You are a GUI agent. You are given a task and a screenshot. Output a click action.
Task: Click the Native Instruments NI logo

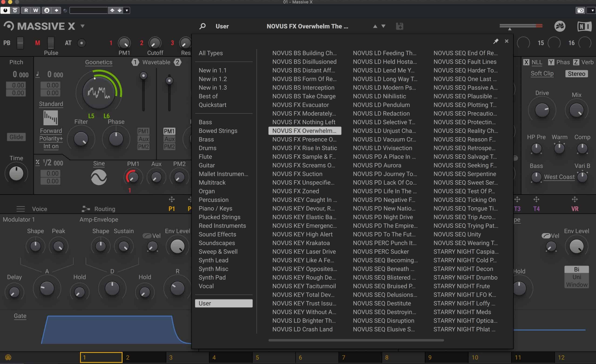point(584,26)
